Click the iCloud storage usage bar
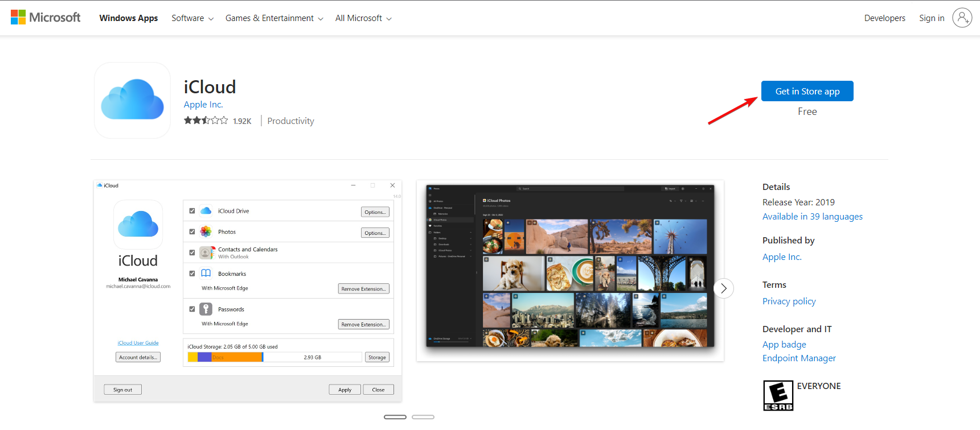The height and width of the screenshot is (430, 980). [x=274, y=357]
